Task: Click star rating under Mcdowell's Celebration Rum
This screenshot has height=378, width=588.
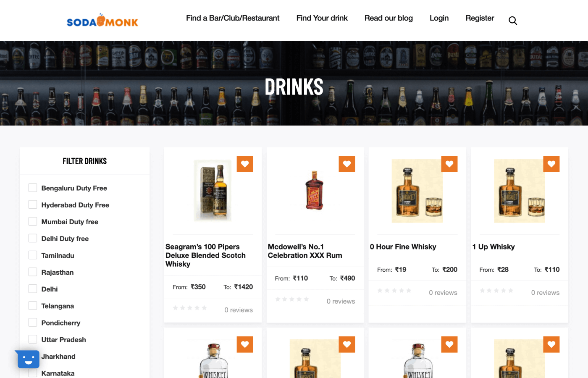Action: click(x=292, y=299)
